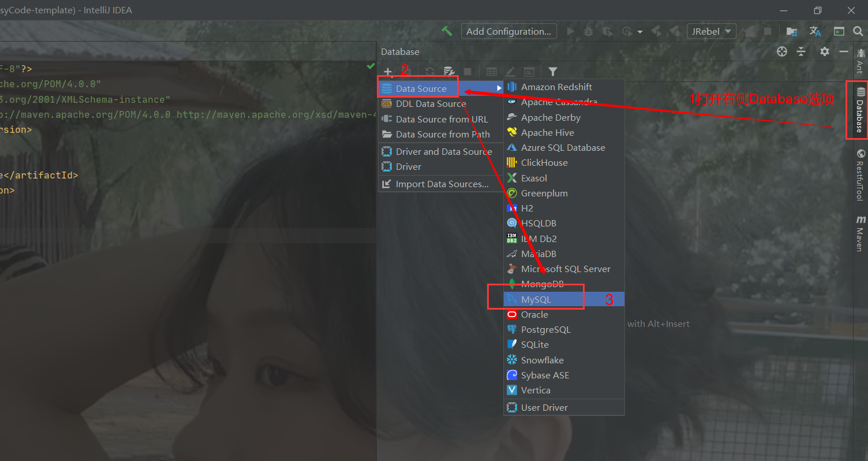
Task: Open the query console QL icon
Action: coord(529,72)
